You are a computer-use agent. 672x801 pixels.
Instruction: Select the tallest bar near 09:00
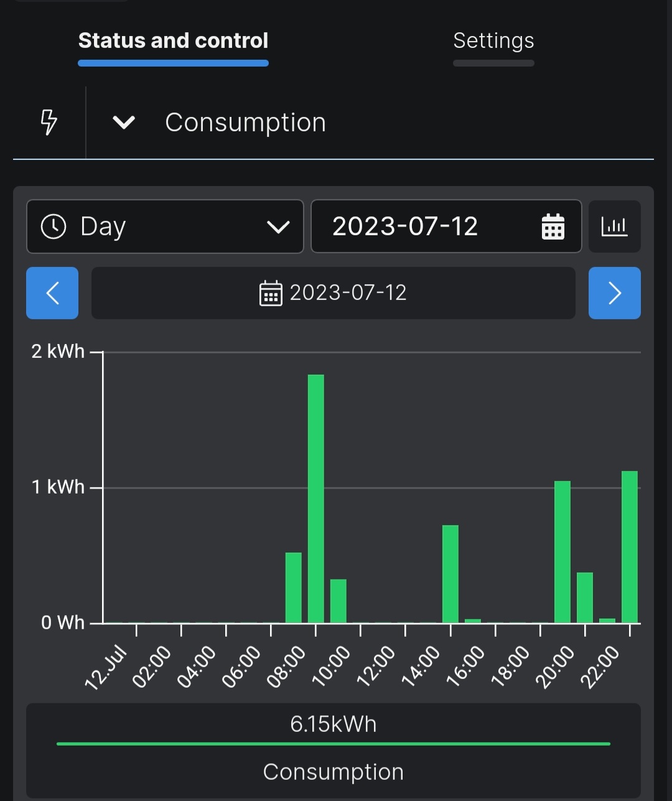[316, 498]
